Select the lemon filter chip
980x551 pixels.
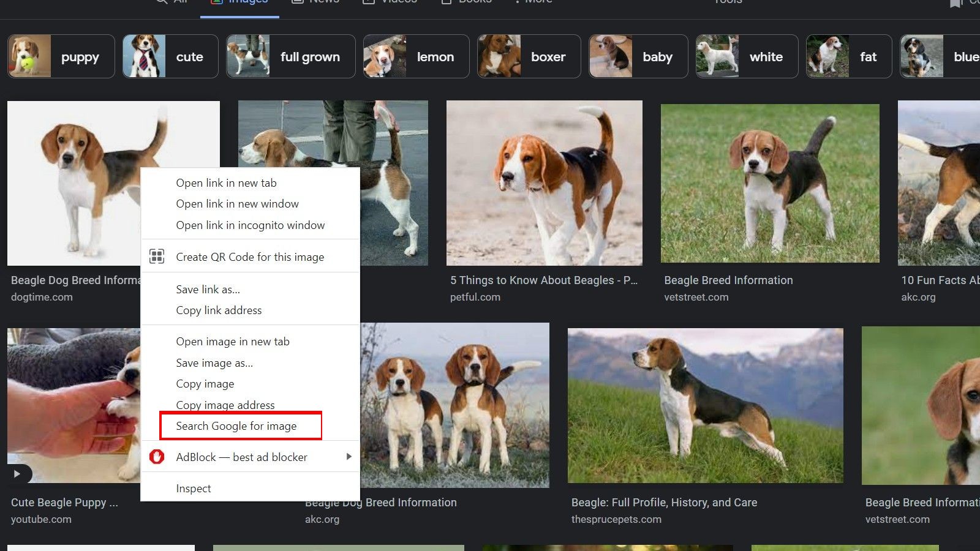click(x=417, y=56)
